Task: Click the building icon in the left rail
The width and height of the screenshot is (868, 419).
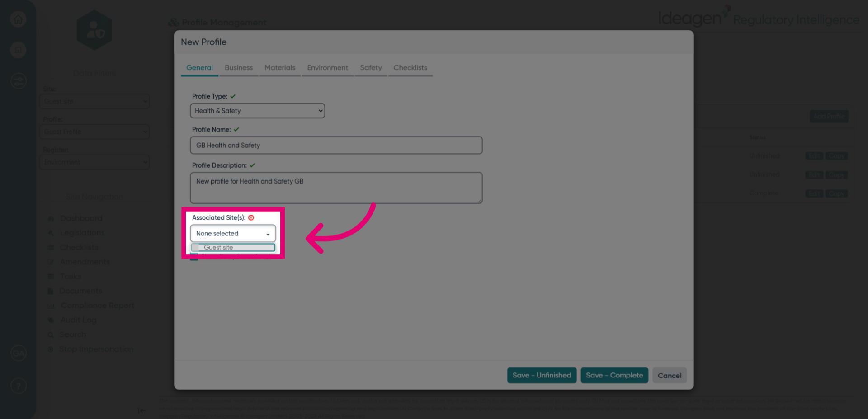Action: pyautogui.click(x=18, y=50)
